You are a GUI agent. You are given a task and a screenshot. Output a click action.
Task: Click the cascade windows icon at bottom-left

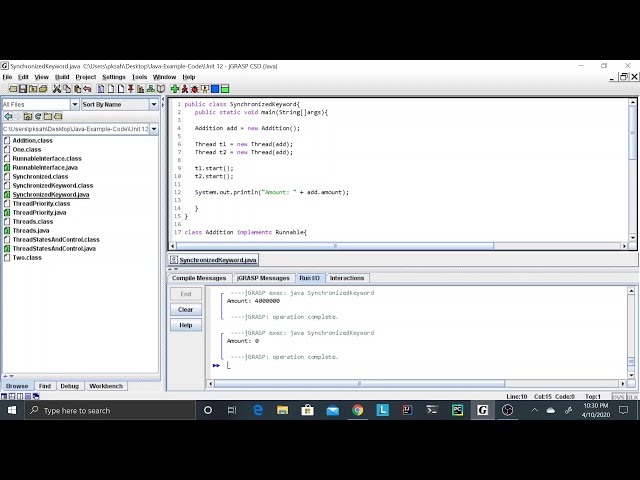36,396
